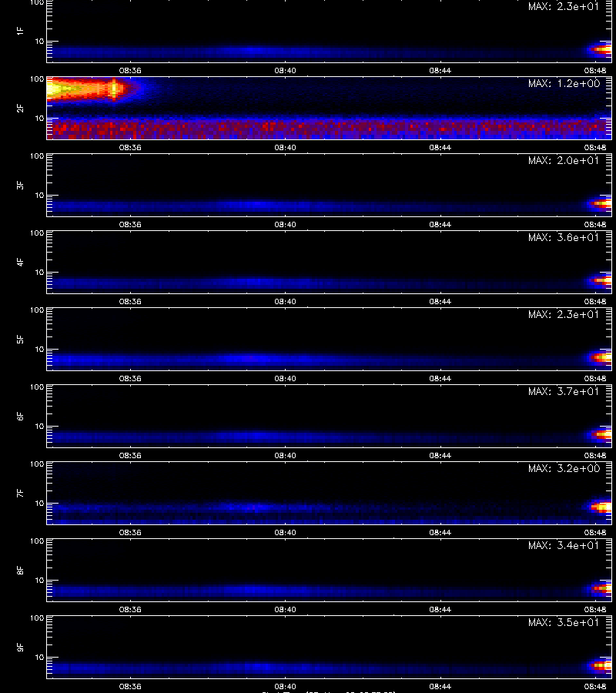Click the 100 y-axis value on panel 2F
This screenshot has height=693, width=616.
point(37,79)
